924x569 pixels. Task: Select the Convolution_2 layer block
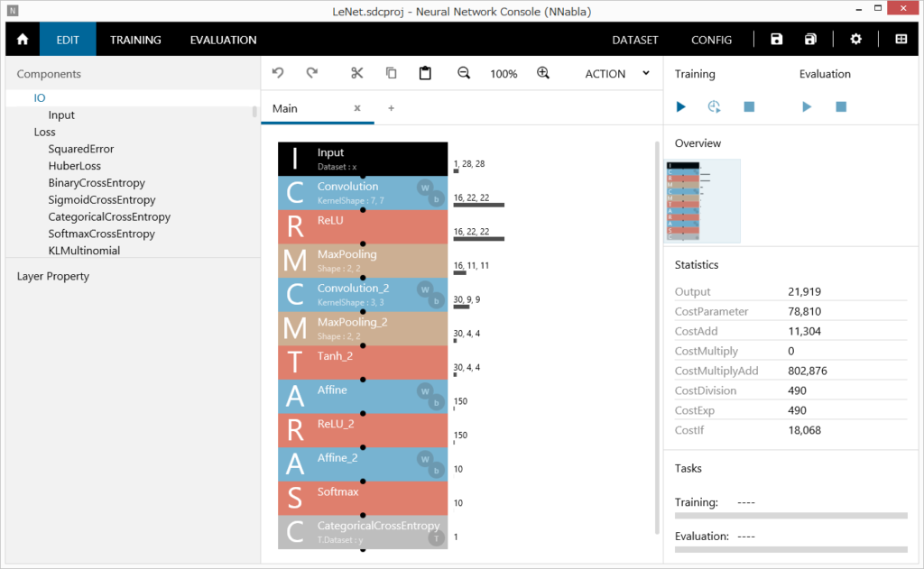(x=363, y=294)
